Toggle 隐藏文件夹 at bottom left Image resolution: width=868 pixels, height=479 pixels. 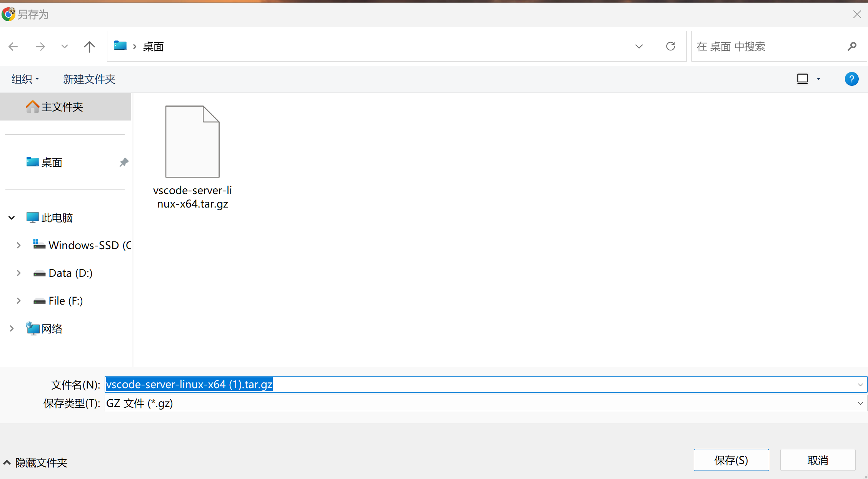click(x=35, y=462)
